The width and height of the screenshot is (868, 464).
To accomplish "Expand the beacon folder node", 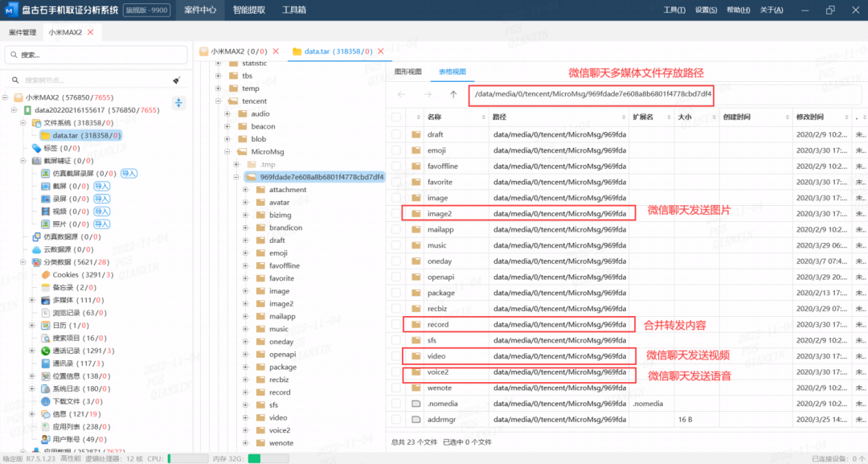I will [x=227, y=126].
